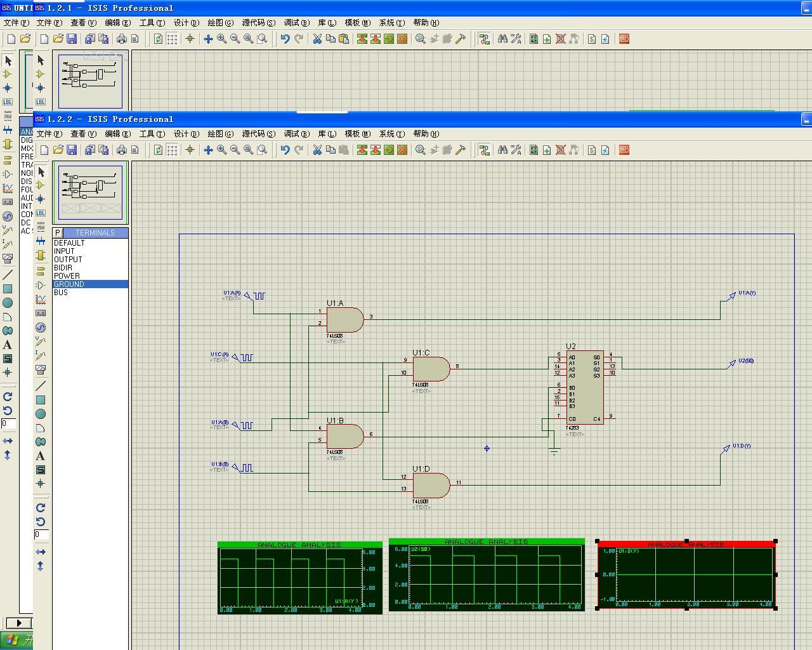Undo last action in 1.2.2 toolbar
This screenshot has height=650, width=812.
285,150
